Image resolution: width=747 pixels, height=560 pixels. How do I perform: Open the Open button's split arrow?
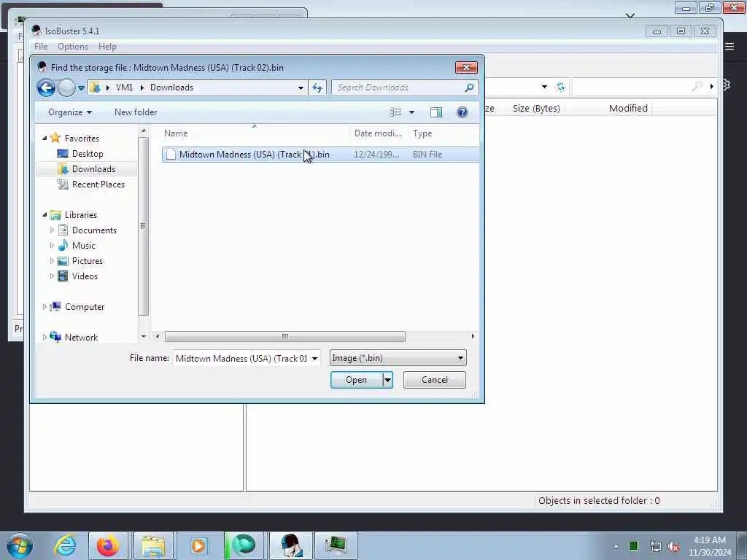pyautogui.click(x=388, y=380)
